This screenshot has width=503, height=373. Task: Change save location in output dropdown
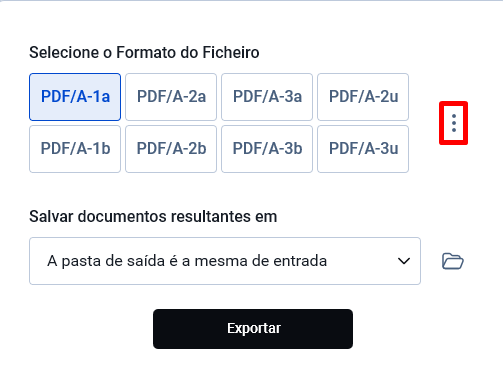(225, 261)
